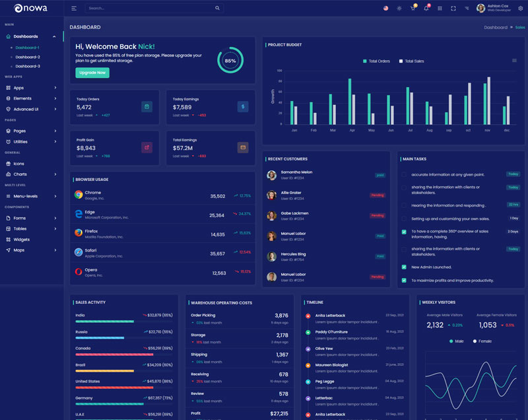Check 'accurate information at any given point' task
This screenshot has height=420, width=528.
coord(404,174)
